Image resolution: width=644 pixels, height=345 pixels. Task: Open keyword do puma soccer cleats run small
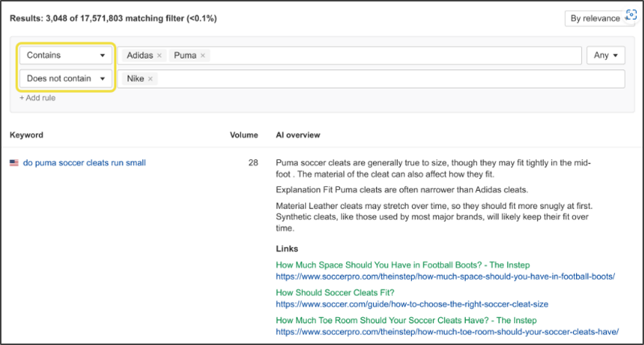tap(84, 163)
